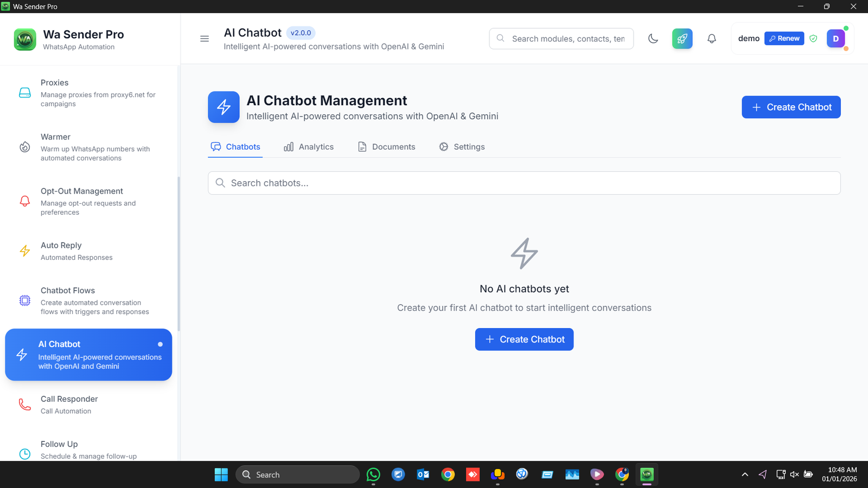Screen dimensions: 868x488
Task: Open the Documents tab
Action: point(386,146)
